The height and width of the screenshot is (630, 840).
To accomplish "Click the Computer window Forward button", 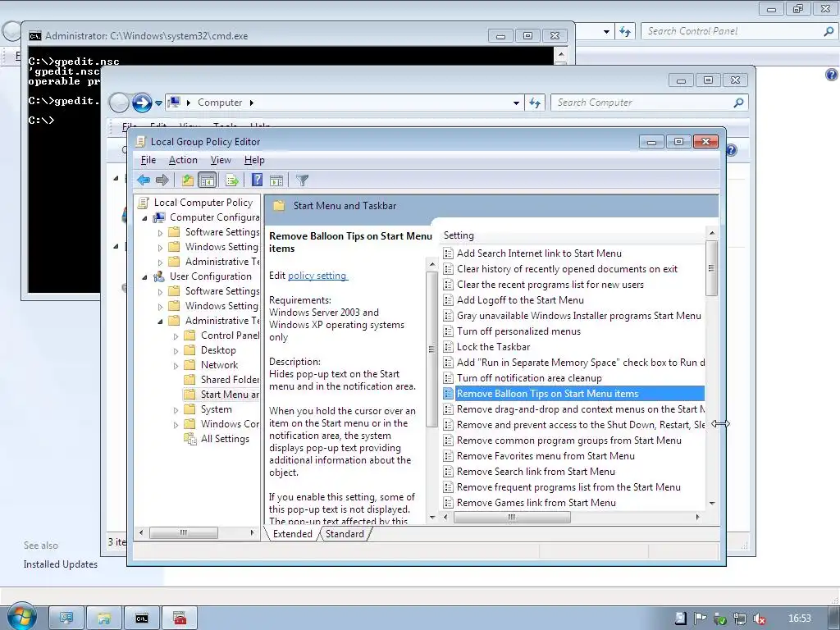I will pyautogui.click(x=142, y=103).
